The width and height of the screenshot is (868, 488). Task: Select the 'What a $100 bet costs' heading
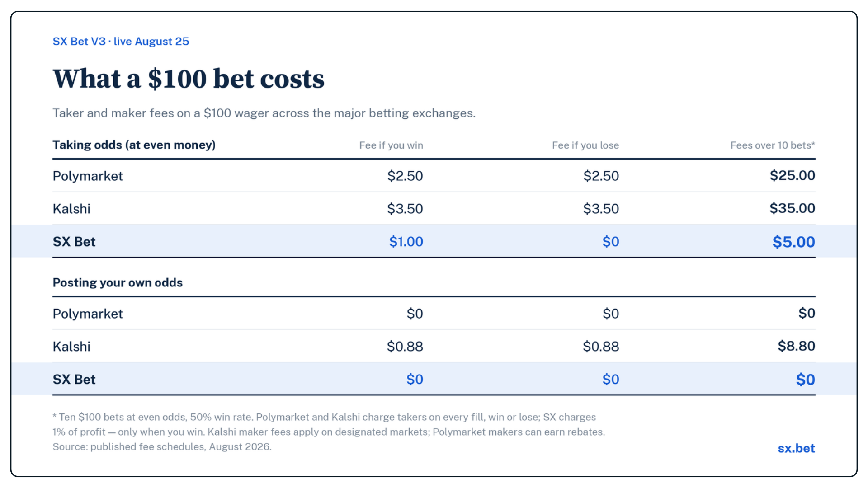coord(189,79)
